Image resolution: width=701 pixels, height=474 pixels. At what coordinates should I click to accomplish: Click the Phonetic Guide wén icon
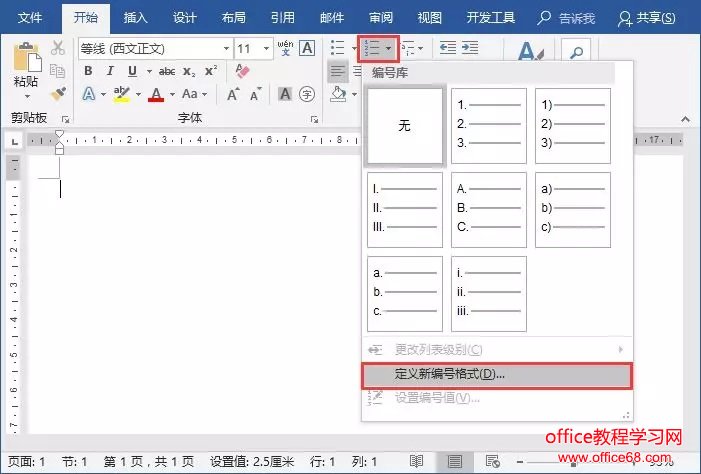285,48
